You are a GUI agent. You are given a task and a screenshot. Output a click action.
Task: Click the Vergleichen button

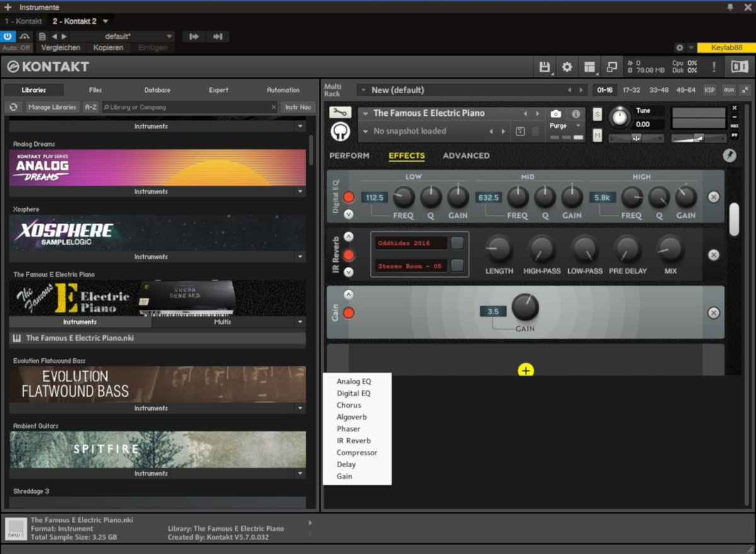tap(60, 48)
